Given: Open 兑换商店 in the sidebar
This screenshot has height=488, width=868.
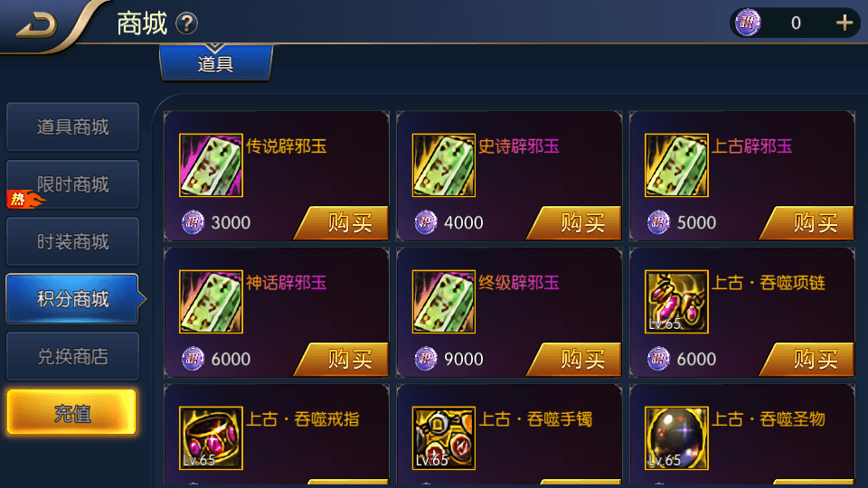Looking at the screenshot, I should (72, 356).
